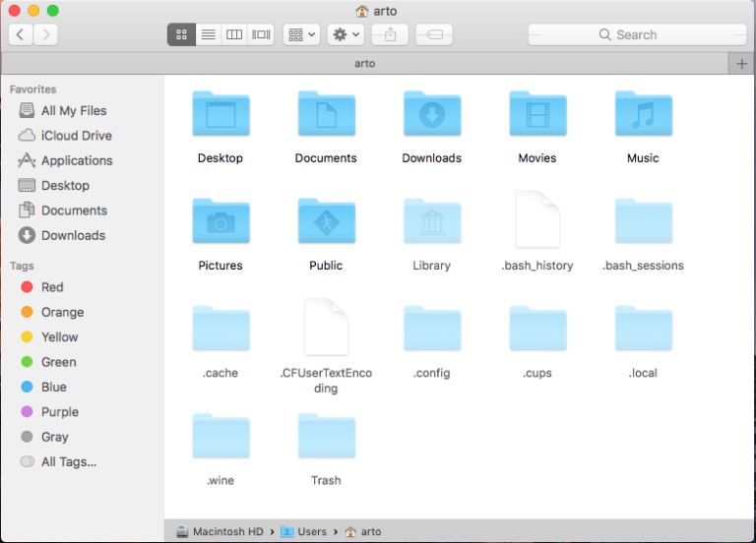This screenshot has width=756, height=543.
Task: Select the Downloads folder icon
Action: pos(432,114)
